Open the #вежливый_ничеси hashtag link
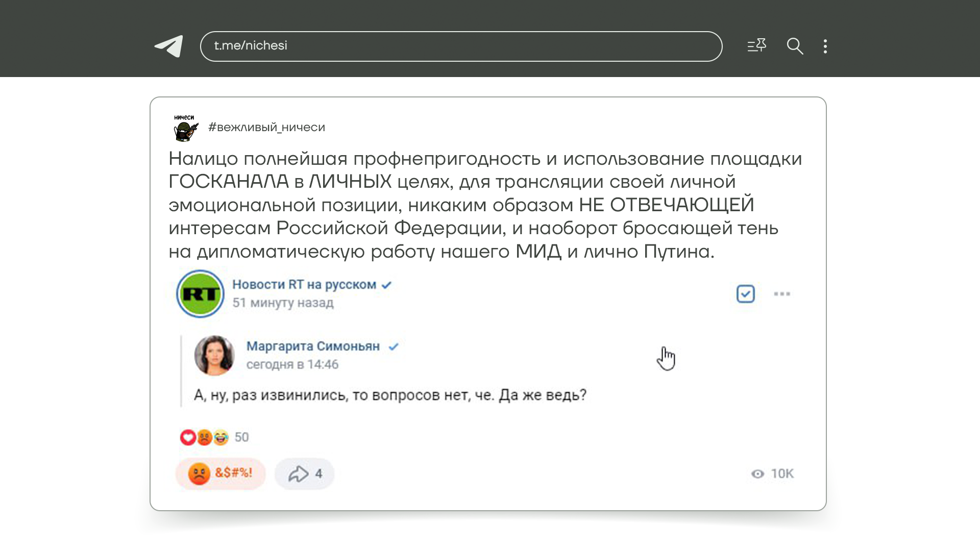Screen dimensions: 980x551 click(x=266, y=128)
